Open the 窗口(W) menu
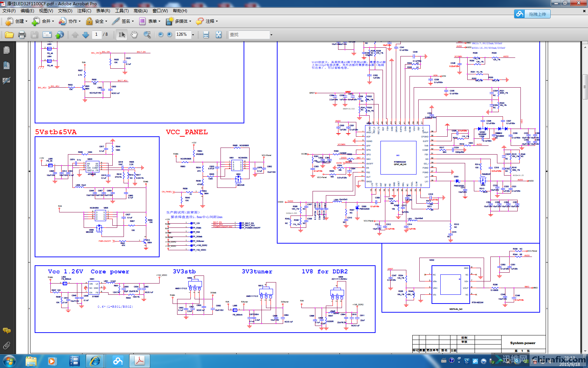This screenshot has height=368, width=588. click(160, 11)
